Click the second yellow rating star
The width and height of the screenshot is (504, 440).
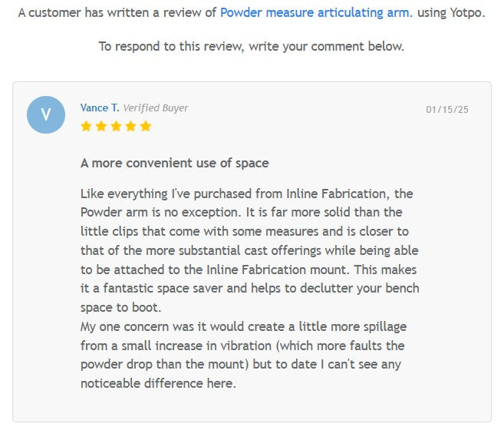click(x=101, y=126)
